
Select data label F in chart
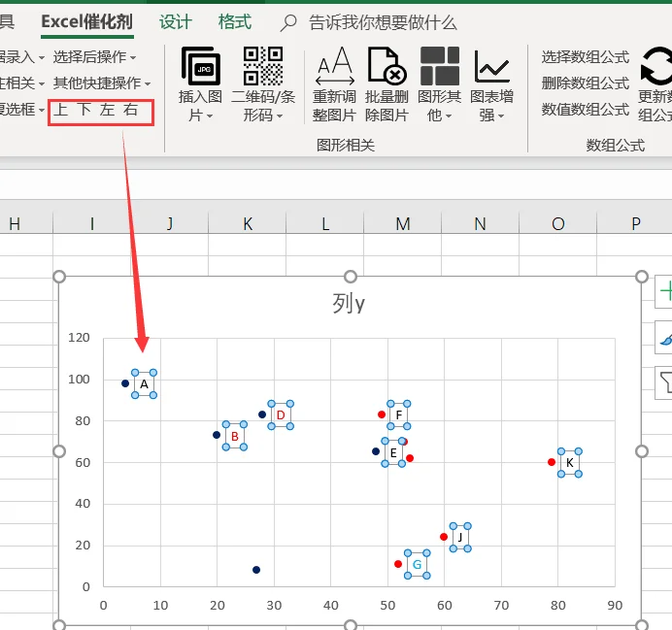tap(399, 415)
